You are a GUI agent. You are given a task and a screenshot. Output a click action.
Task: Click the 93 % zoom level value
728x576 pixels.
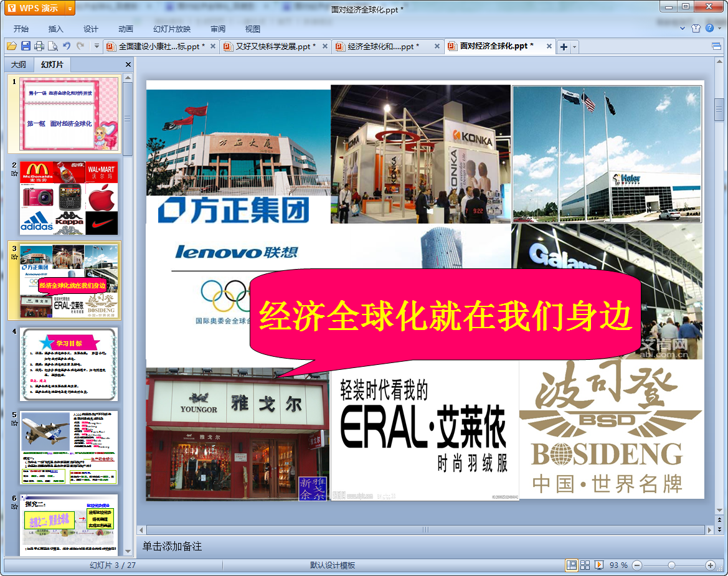click(618, 565)
